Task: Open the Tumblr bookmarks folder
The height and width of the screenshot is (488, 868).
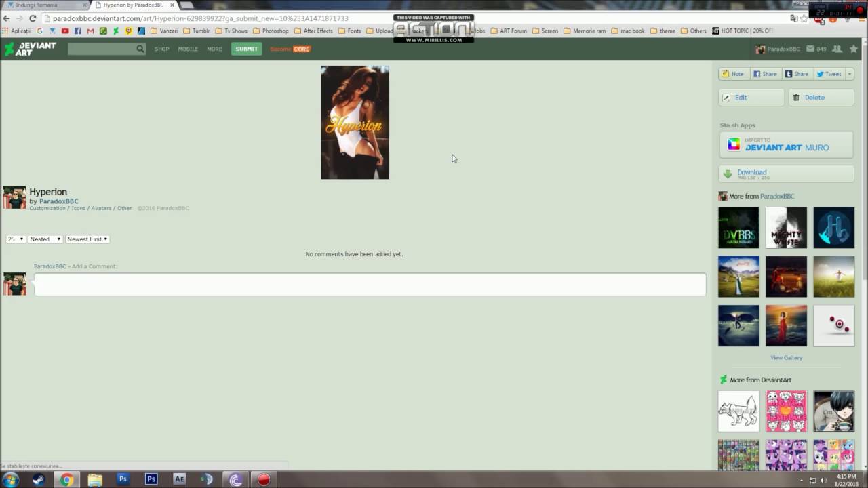Action: [x=196, y=30]
